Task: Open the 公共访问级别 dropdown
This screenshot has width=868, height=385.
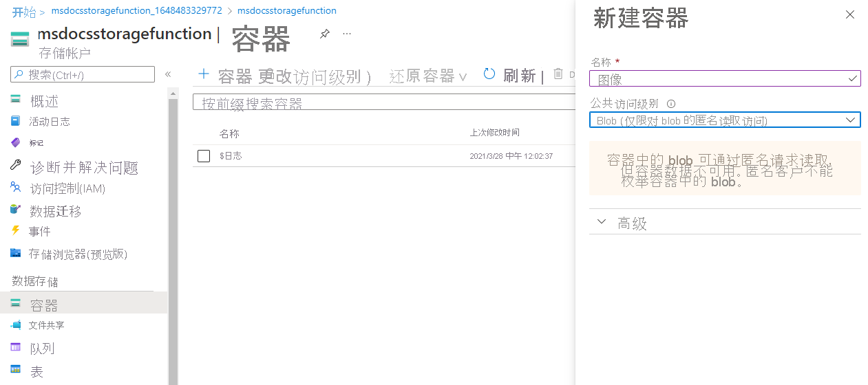Action: [725, 120]
